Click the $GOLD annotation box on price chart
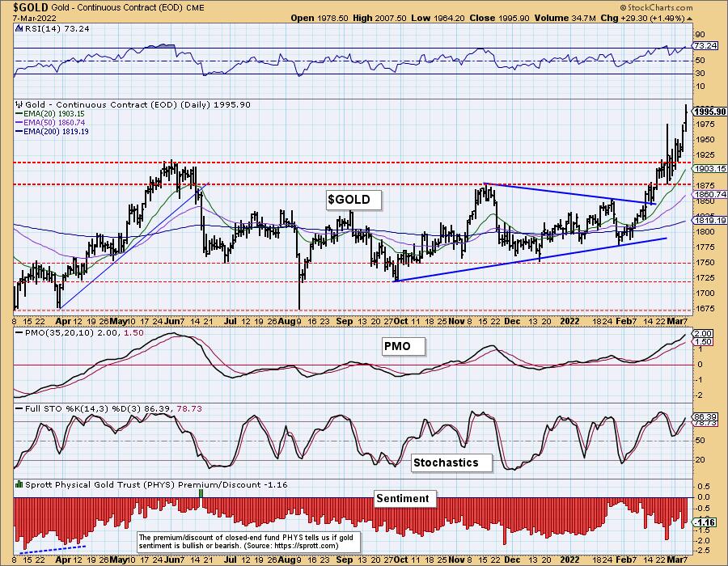The height and width of the screenshot is (566, 728). [353, 200]
